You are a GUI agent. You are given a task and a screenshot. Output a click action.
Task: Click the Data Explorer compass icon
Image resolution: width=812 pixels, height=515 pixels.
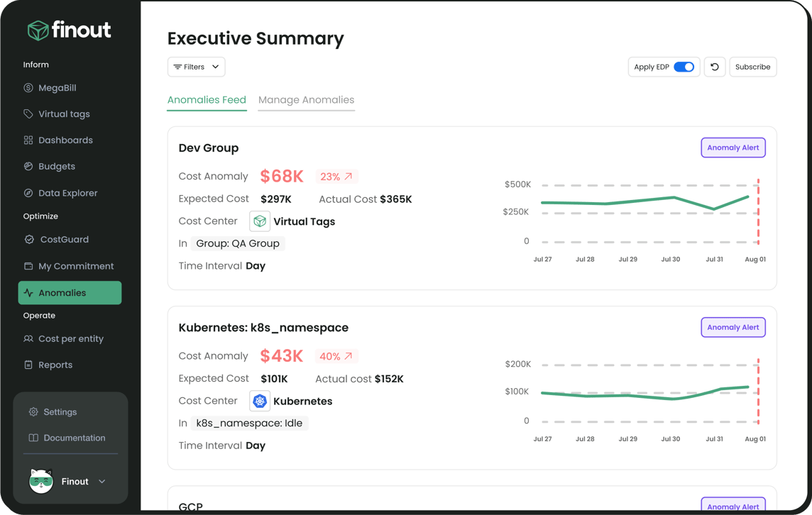[28, 193]
